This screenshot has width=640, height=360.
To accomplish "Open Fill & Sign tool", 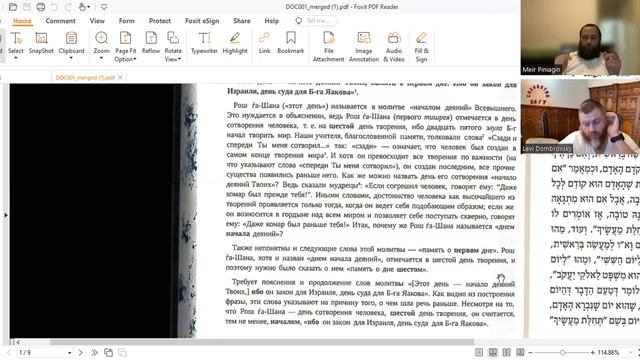I will (421, 47).
